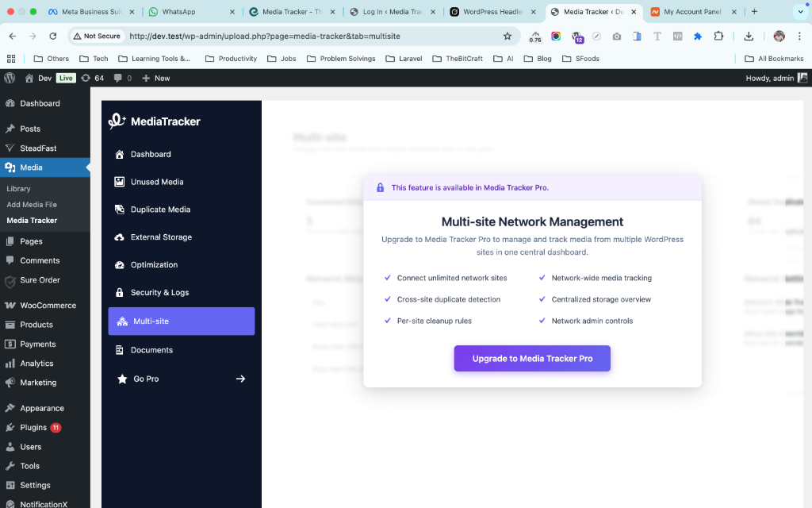Click the Live status badge
Image resolution: width=812 pixels, height=508 pixels.
point(66,79)
